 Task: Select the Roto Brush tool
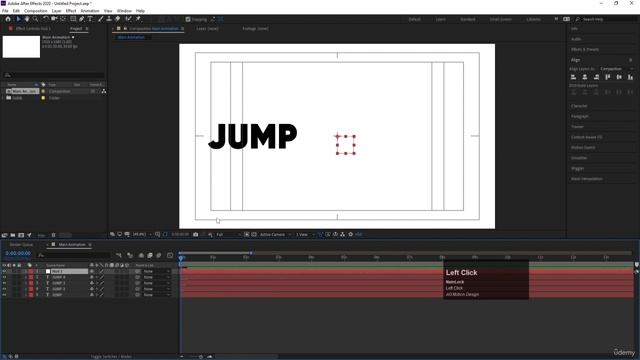[129, 19]
